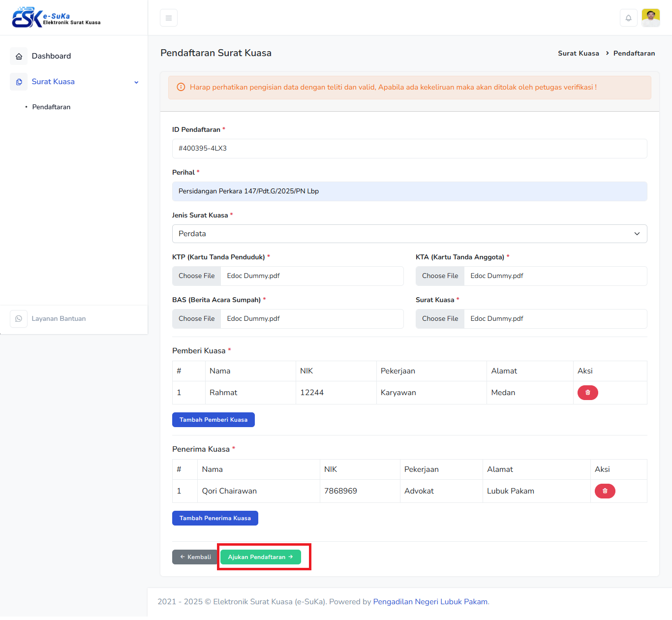
Task: Delete Qori Chairawan row with trash icon
Action: [605, 491]
